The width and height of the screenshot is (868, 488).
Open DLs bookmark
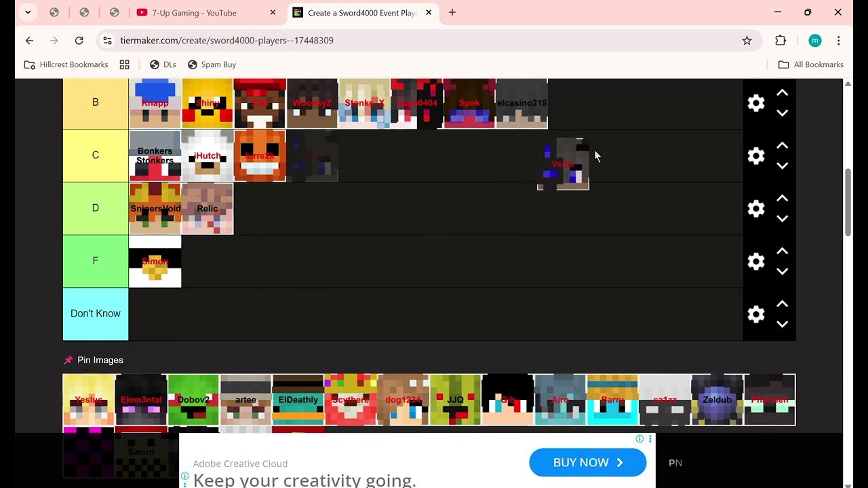pos(163,64)
